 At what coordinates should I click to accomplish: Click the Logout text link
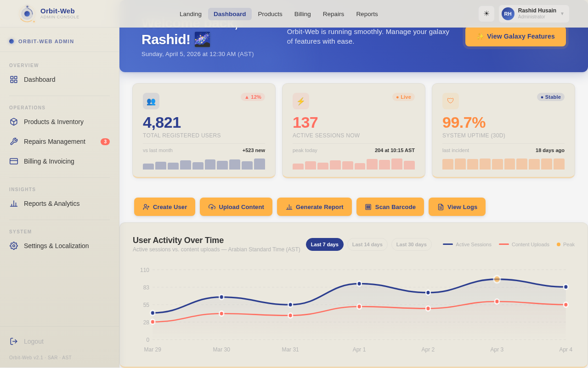[34, 341]
